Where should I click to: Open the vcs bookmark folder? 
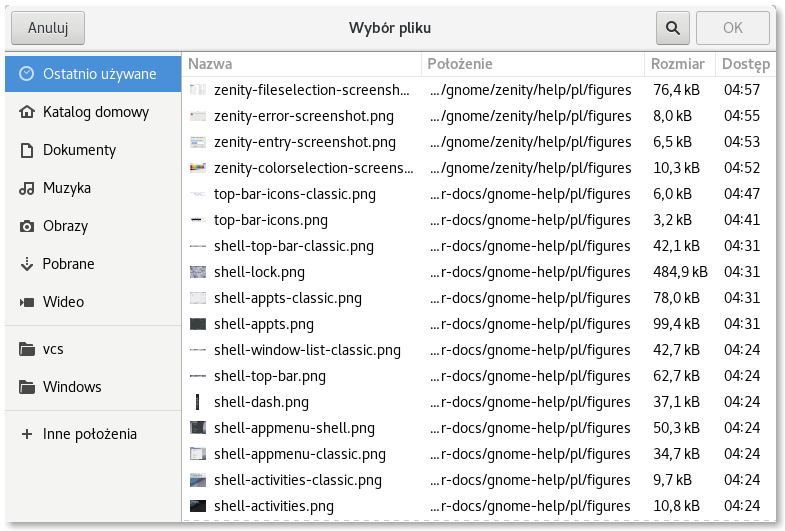click(x=53, y=349)
